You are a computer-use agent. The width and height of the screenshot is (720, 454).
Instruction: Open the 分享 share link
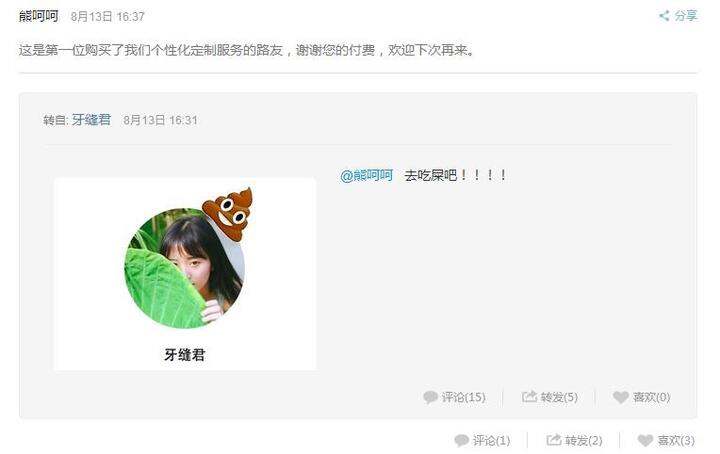click(678, 16)
